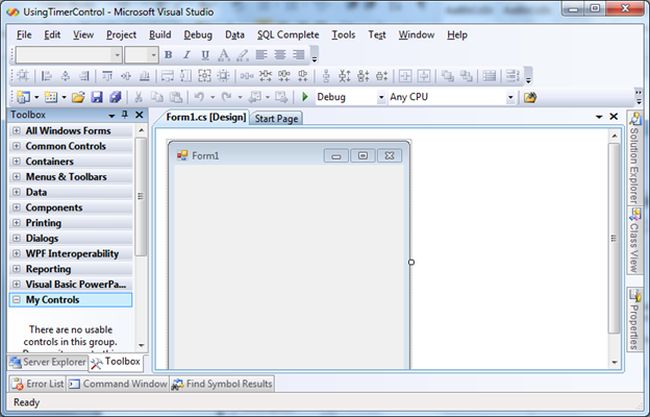Open Error List panel tab

(38, 384)
